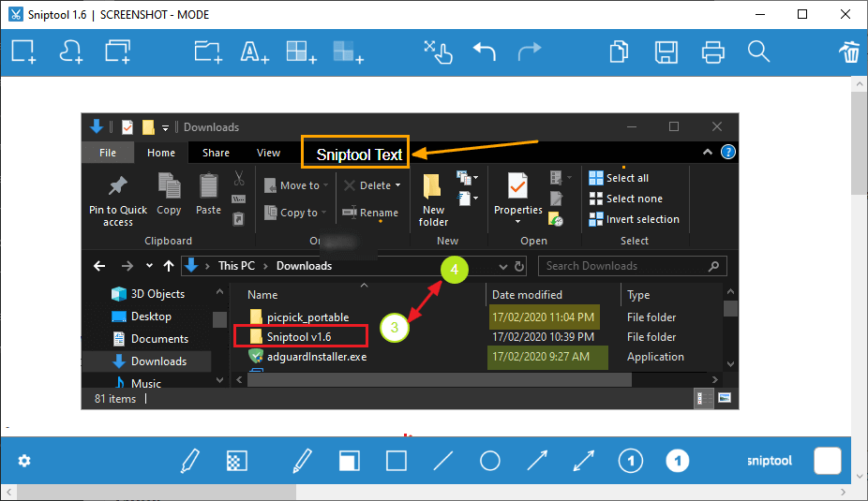
Task: Click scroll down arrow of canvas scrollbar
Action: [860, 476]
